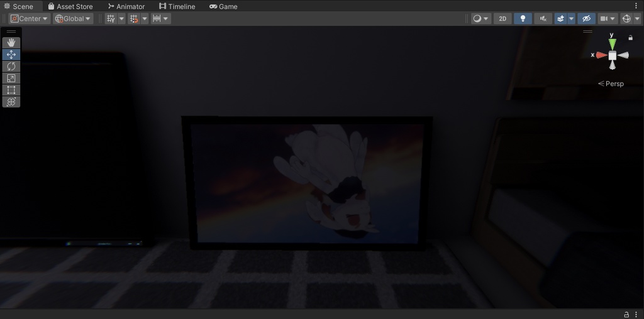The width and height of the screenshot is (644, 319).
Task: Click the tools overlay drag handle
Action: 11,31
